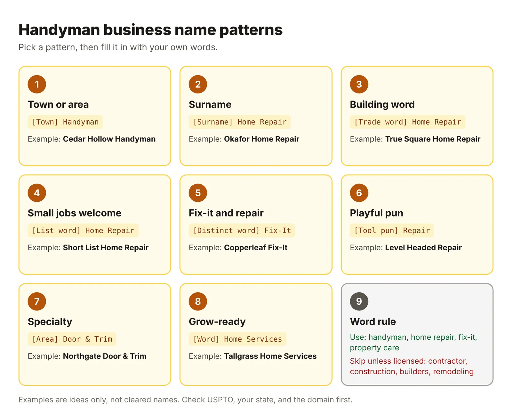
Task: Click the '[List word] Home Repair' pattern code
Action: 83,230
